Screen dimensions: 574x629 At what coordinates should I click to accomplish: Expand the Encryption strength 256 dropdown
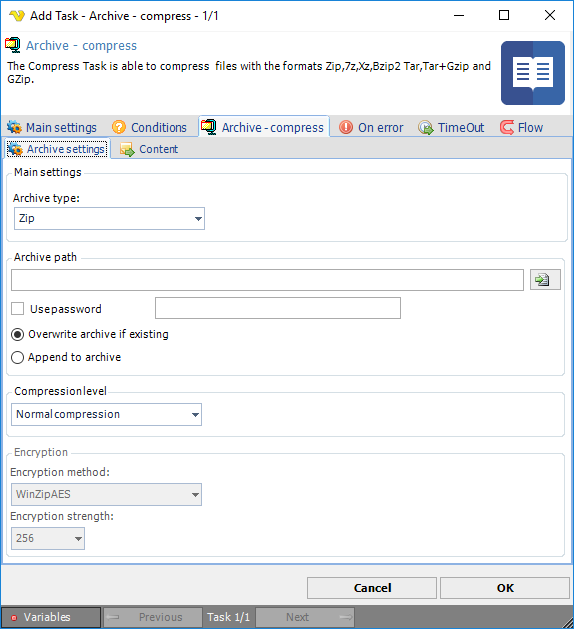pyautogui.click(x=48, y=538)
